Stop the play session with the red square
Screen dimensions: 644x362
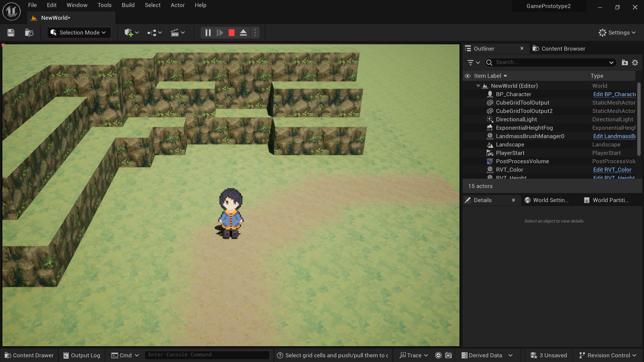point(231,33)
